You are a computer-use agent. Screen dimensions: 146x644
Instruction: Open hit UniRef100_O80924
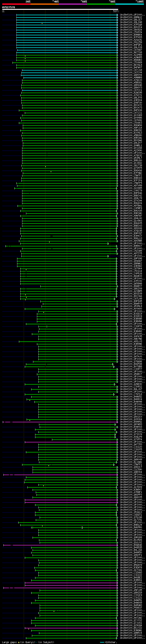coord(131,30)
